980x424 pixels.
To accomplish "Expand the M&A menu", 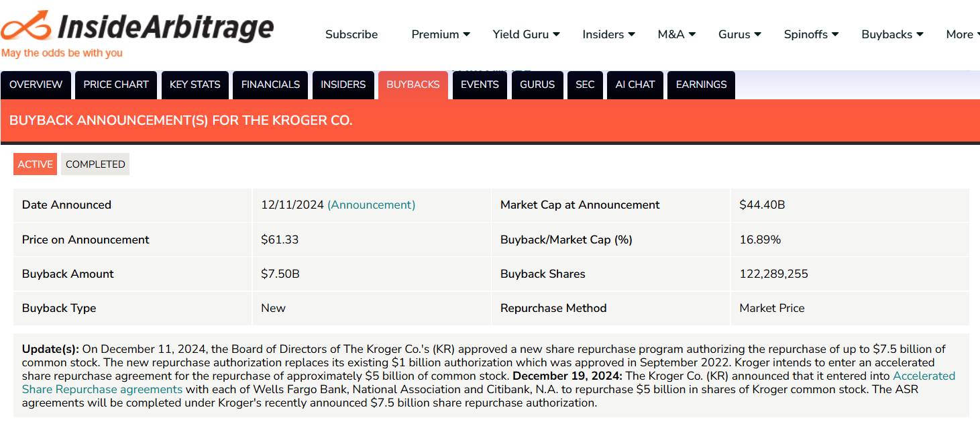I will [676, 34].
